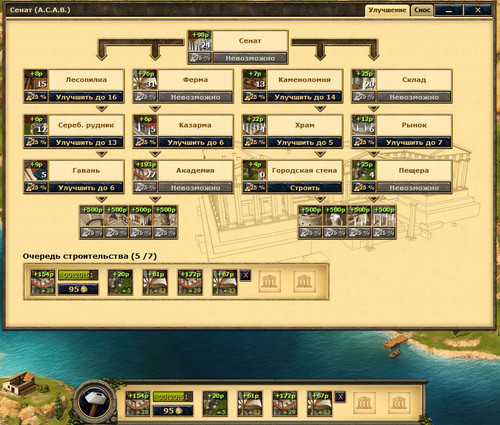500x425 pixels.
Task: Click the Храм building icon
Action: 255,125
